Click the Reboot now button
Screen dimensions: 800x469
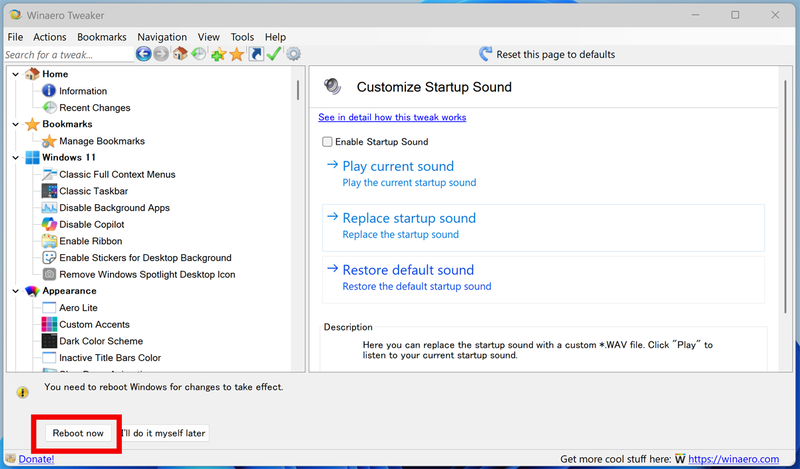[x=78, y=433]
